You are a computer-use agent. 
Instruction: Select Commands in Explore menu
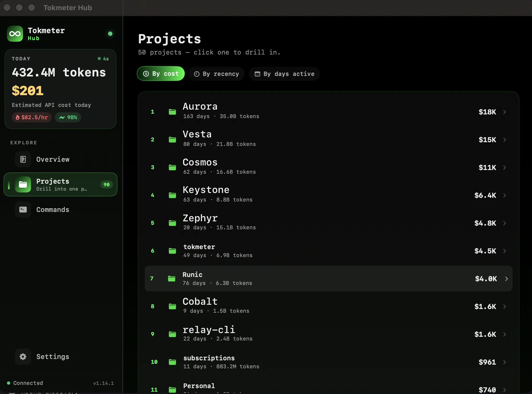[53, 210]
